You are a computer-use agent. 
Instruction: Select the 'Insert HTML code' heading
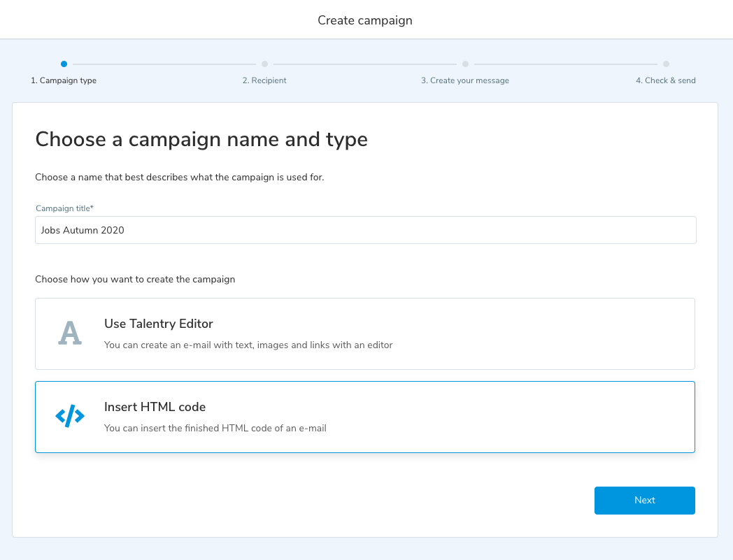pyautogui.click(x=155, y=407)
